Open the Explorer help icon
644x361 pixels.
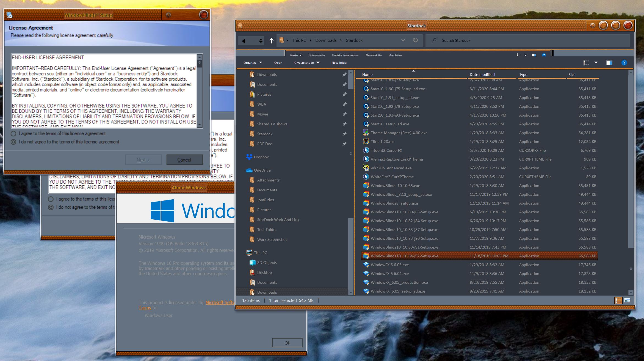(x=624, y=63)
